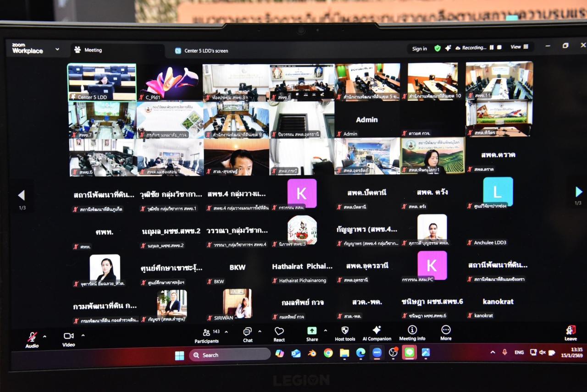Open the Chat panel
This screenshot has width=587, height=392.
point(248,334)
